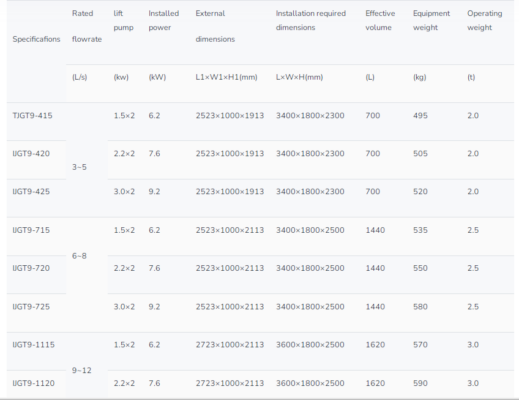Select the IJGT9-715 model cell
The width and height of the screenshot is (519, 400).
tap(31, 230)
